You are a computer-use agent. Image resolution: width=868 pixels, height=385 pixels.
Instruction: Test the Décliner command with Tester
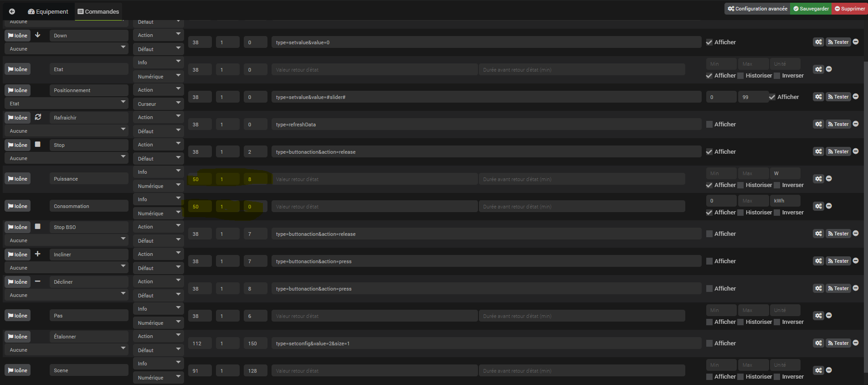[838, 288]
